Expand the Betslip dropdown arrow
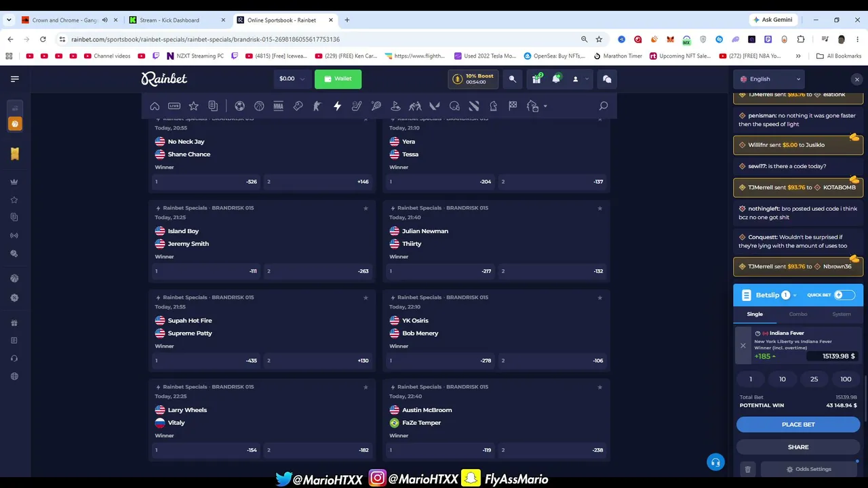868x488 pixels. (794, 296)
